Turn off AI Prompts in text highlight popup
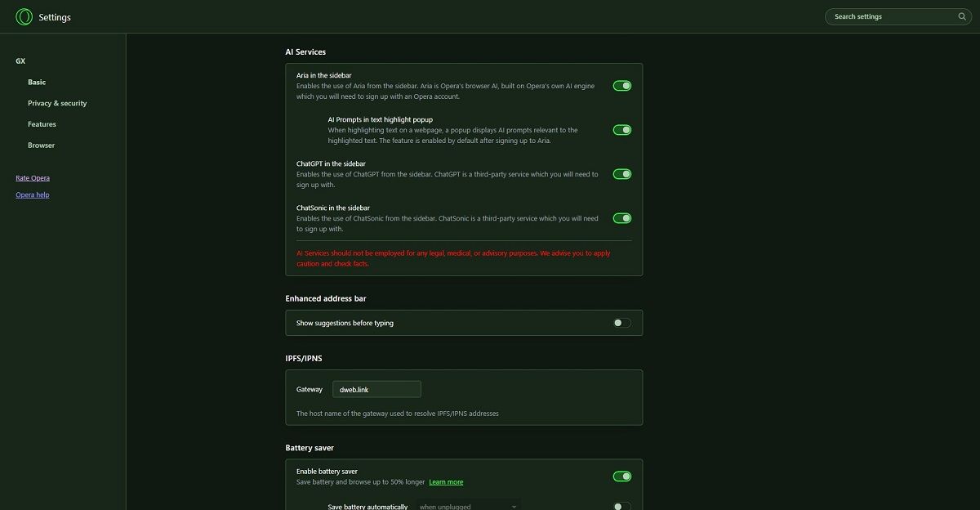This screenshot has height=510, width=980. 621,129
